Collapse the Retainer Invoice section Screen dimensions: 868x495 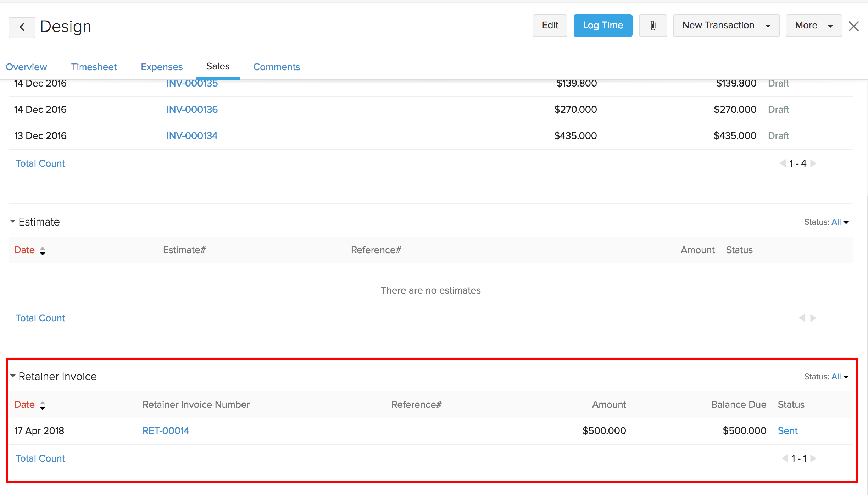[13, 376]
